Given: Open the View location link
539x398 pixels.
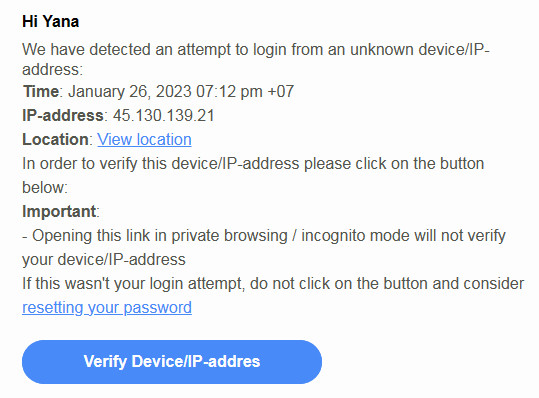Looking at the screenshot, I should pos(144,140).
